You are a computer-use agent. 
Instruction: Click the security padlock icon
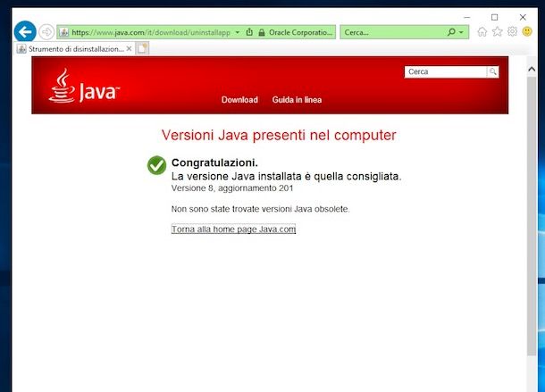point(262,33)
